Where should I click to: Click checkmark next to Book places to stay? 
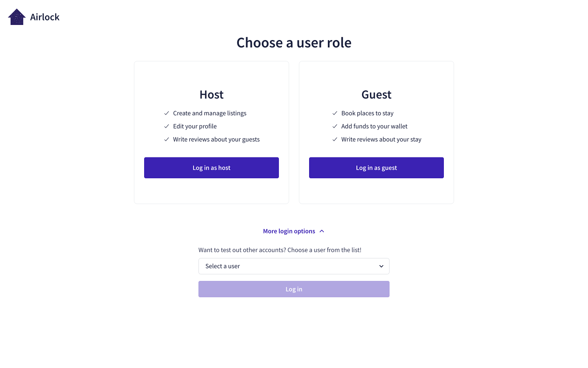click(x=335, y=113)
